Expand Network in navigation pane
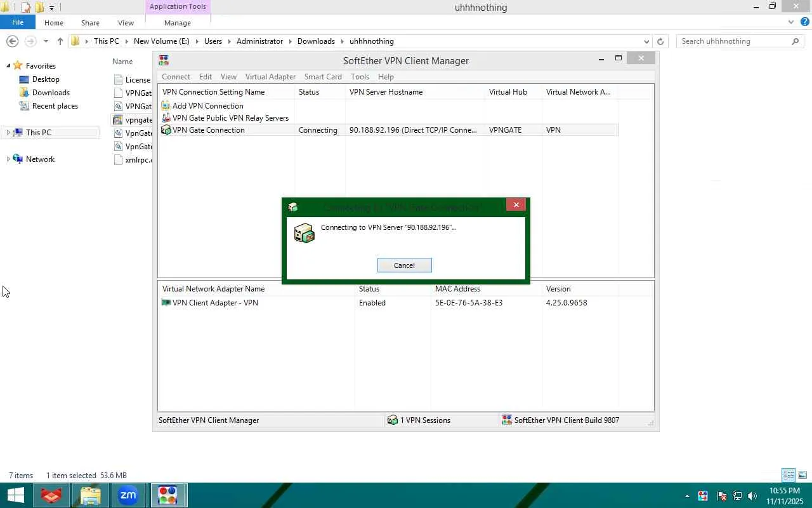 [8, 159]
